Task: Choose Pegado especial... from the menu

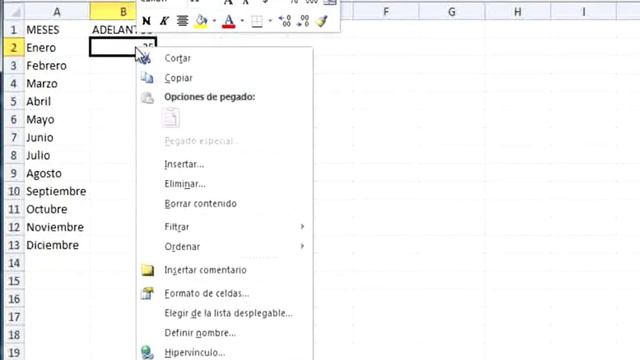Action: [x=201, y=141]
